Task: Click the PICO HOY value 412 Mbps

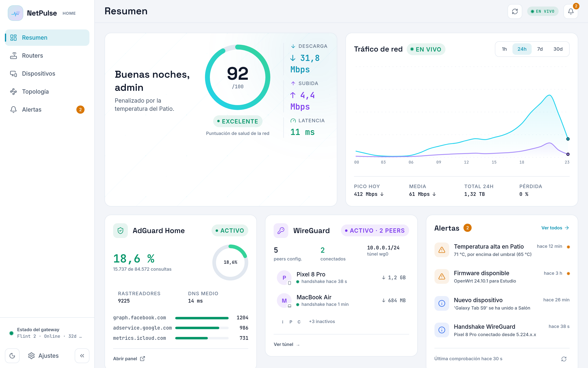Action: [369, 194]
